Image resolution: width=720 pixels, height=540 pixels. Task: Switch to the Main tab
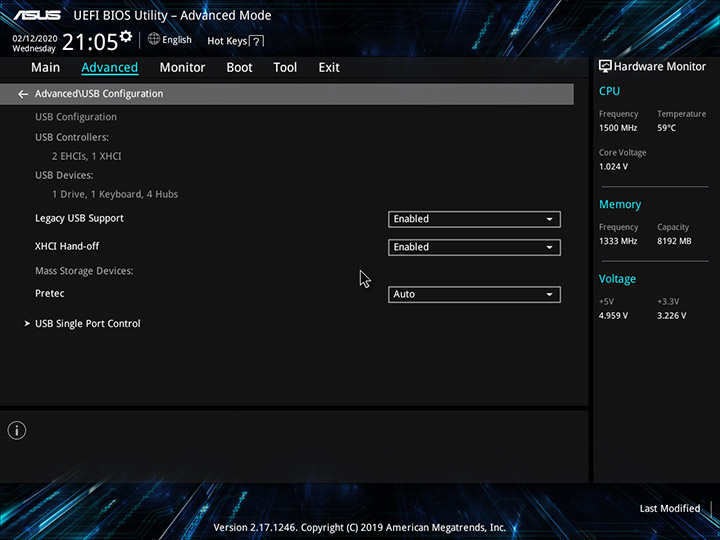coord(45,68)
